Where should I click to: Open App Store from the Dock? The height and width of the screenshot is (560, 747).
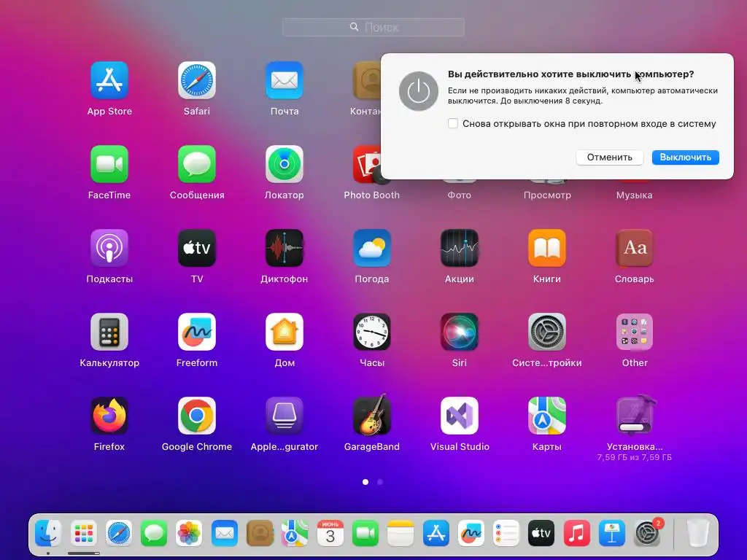coord(436,533)
